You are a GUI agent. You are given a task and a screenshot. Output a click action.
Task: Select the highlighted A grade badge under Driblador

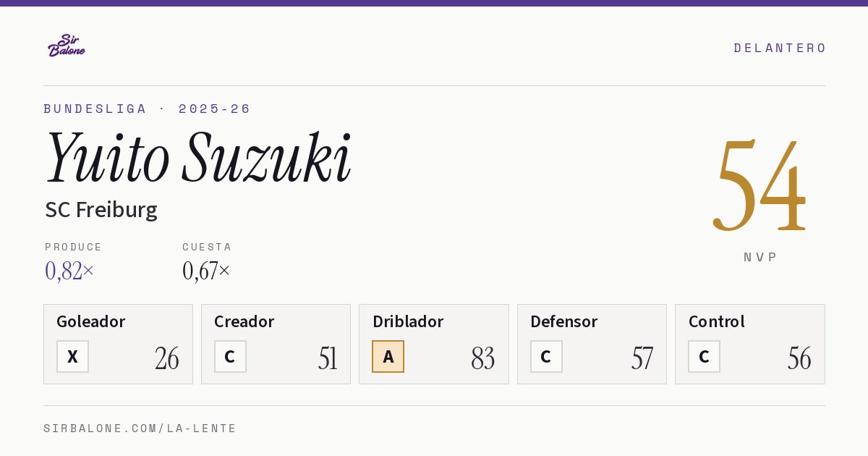coord(388,356)
